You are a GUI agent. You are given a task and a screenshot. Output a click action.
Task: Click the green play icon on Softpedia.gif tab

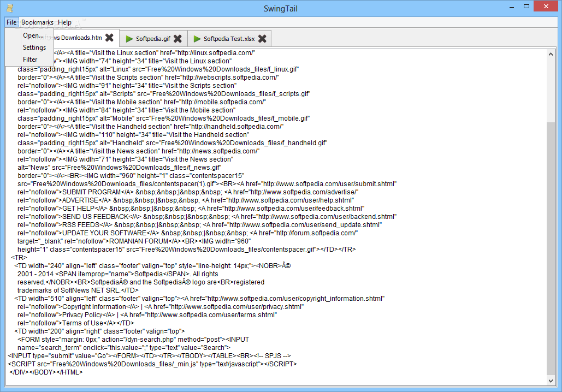129,39
